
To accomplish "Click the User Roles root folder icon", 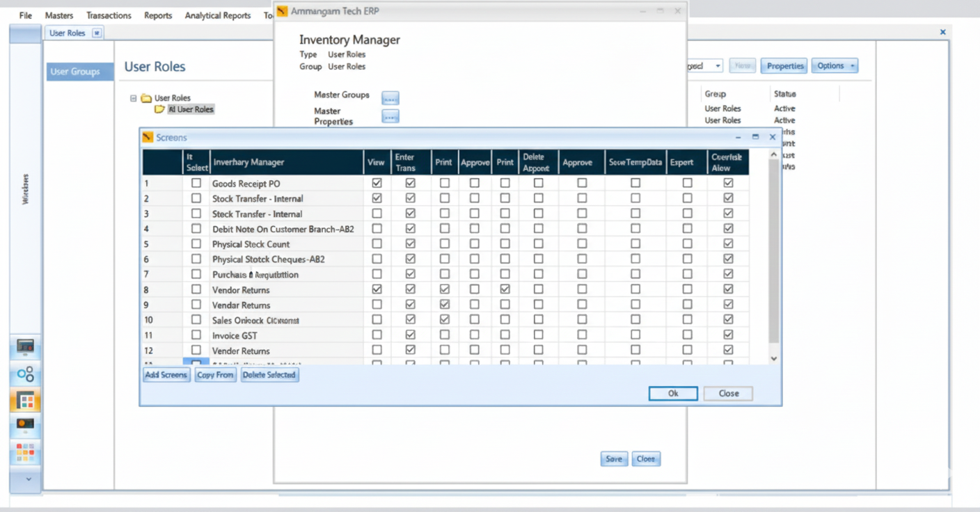I will [x=146, y=98].
